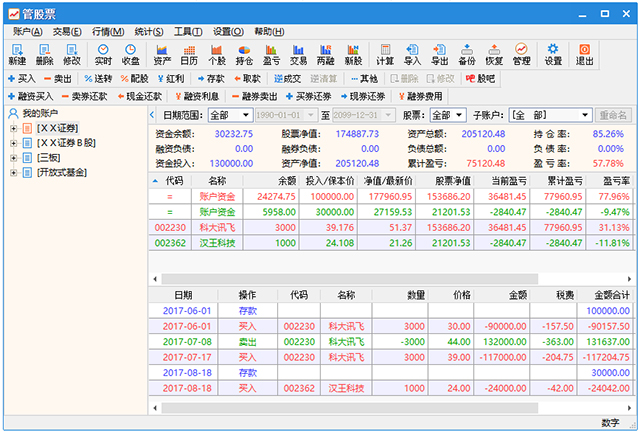The height and width of the screenshot is (432, 640).
Task: Show the 持仓 holdings pie chart
Action: click(244, 55)
